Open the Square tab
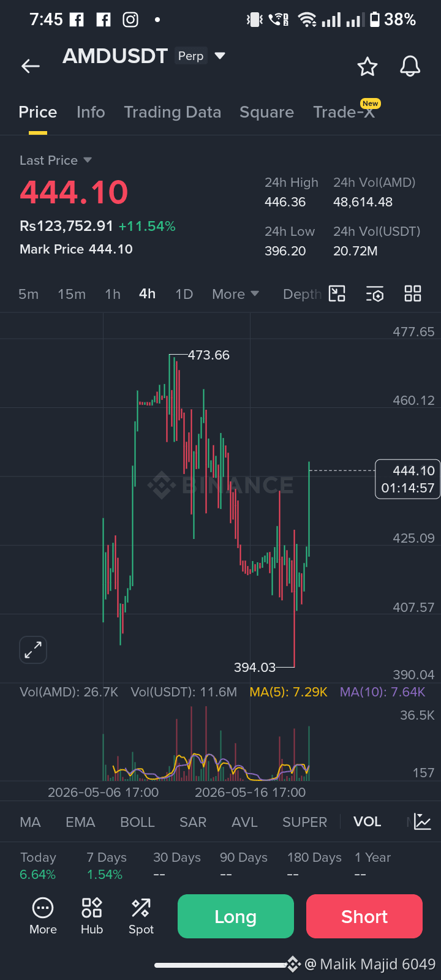 point(266,112)
